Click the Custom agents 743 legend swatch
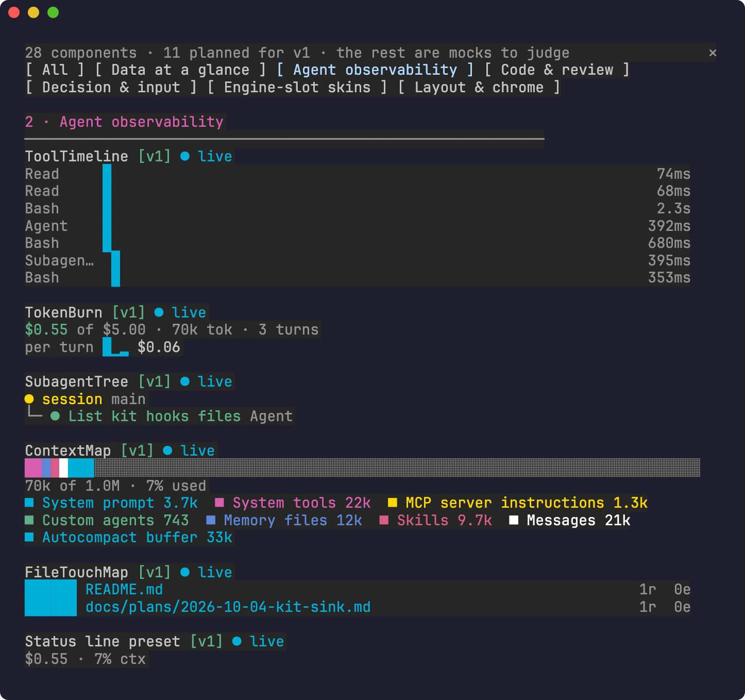This screenshot has height=700, width=745. coord(29,520)
